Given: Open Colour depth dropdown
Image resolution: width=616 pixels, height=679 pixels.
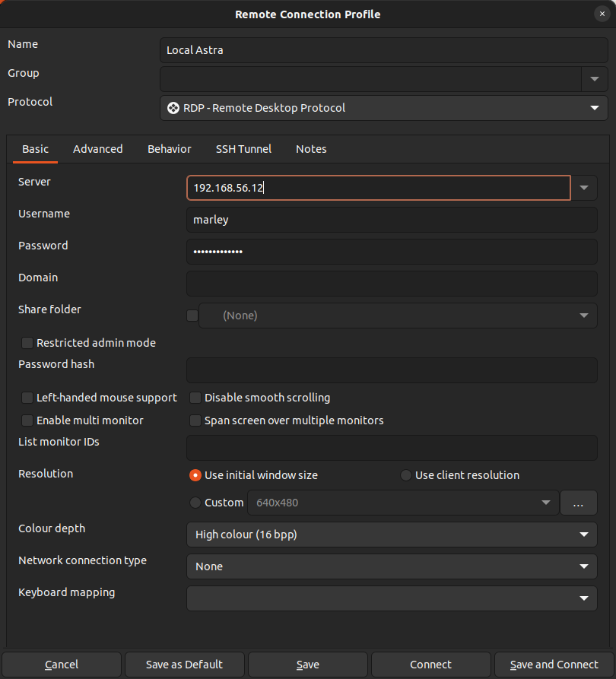Looking at the screenshot, I should pyautogui.click(x=392, y=535).
